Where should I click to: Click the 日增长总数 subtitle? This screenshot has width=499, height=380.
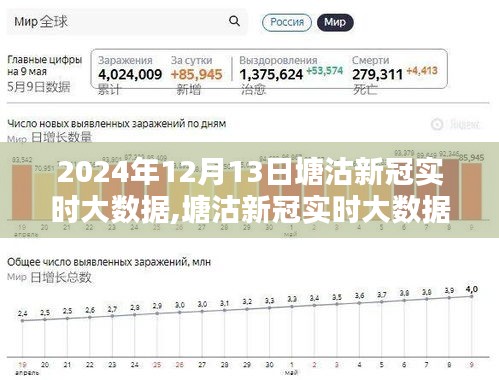(x=61, y=277)
